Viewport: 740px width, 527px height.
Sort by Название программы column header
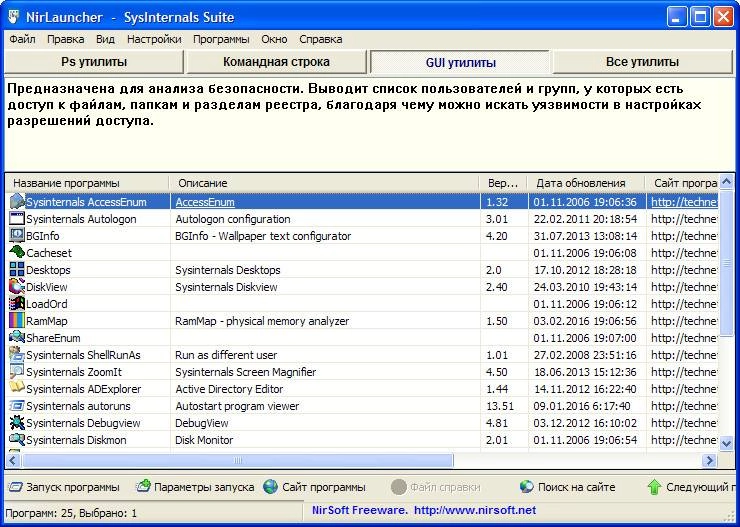[87, 183]
